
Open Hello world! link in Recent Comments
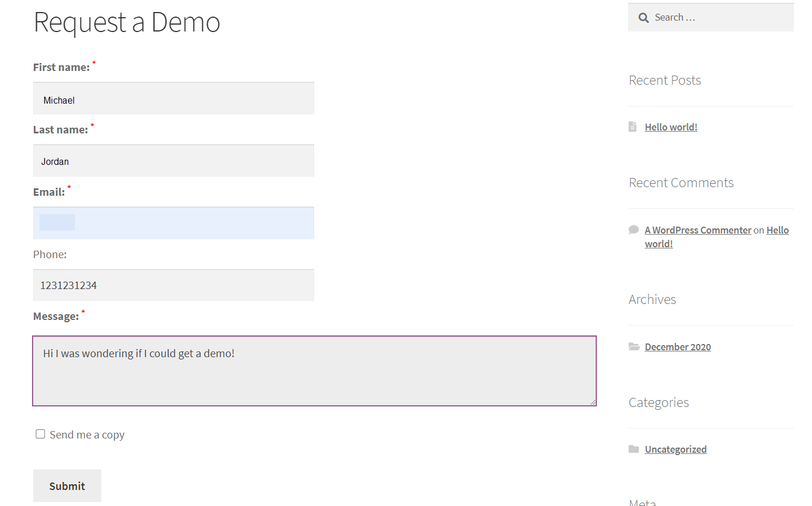(x=777, y=230)
